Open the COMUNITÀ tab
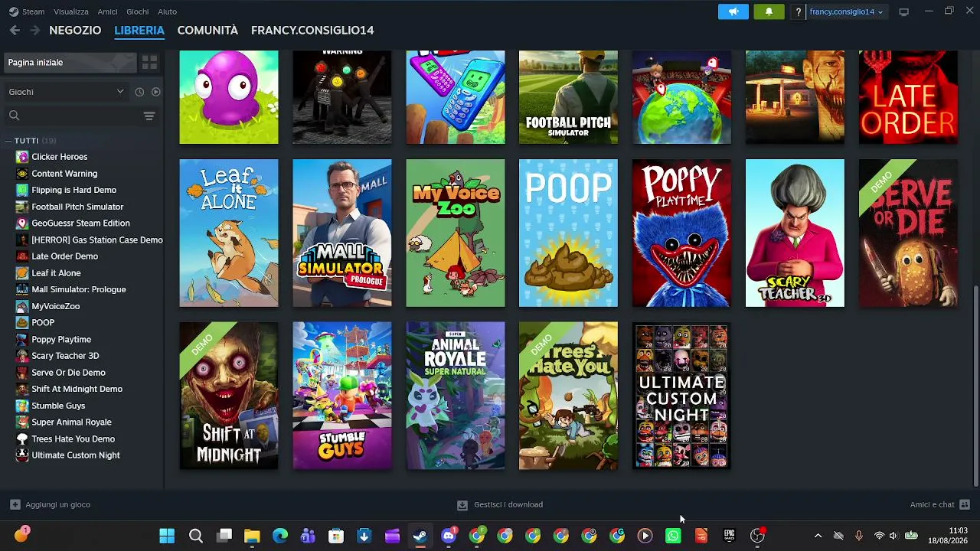 (207, 30)
